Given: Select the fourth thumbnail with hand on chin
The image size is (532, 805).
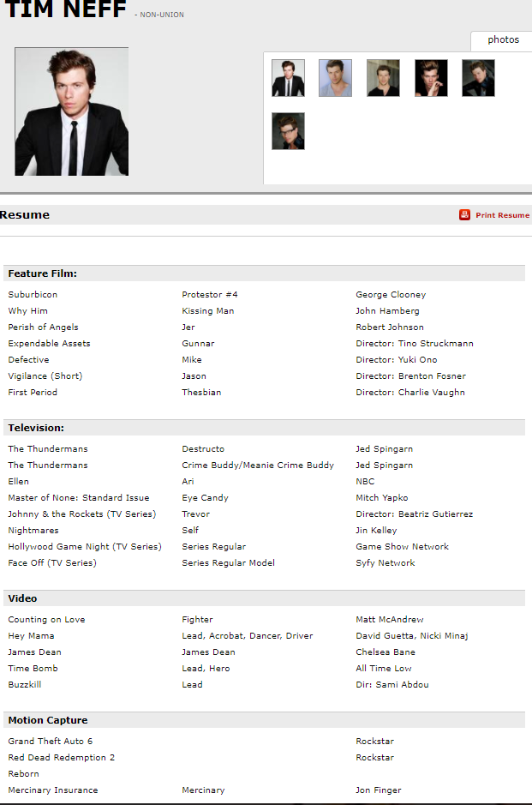Looking at the screenshot, I should click(431, 78).
